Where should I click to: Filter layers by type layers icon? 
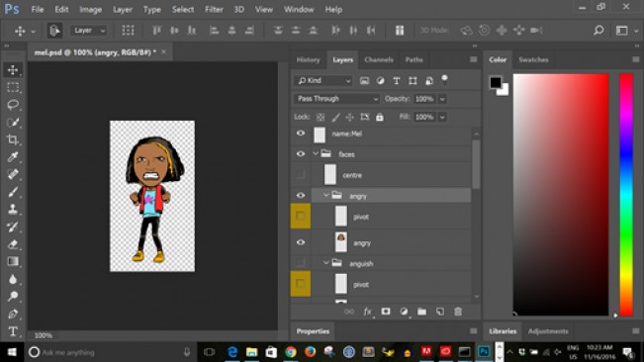pos(397,81)
